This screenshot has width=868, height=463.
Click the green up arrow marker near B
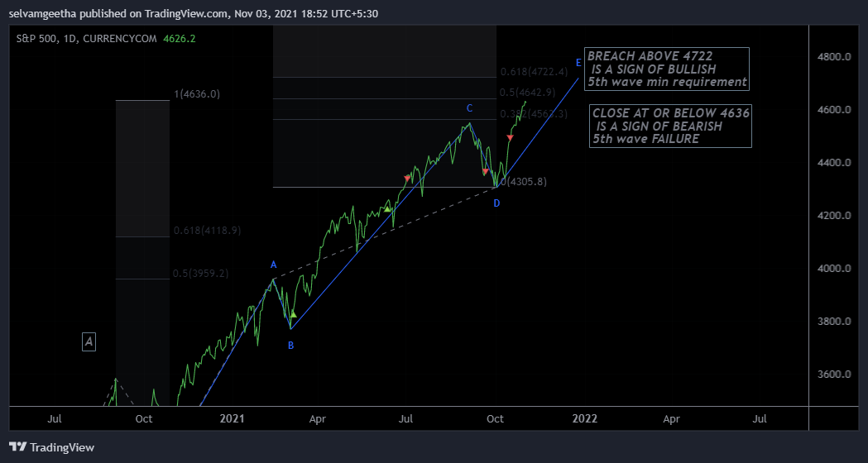click(294, 314)
